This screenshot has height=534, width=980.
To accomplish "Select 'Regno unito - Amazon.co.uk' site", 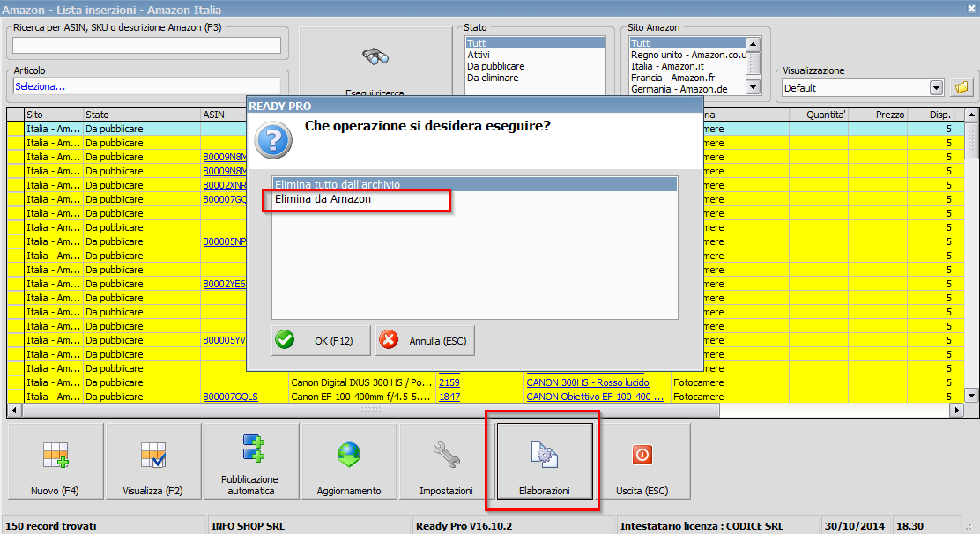I will (x=687, y=55).
